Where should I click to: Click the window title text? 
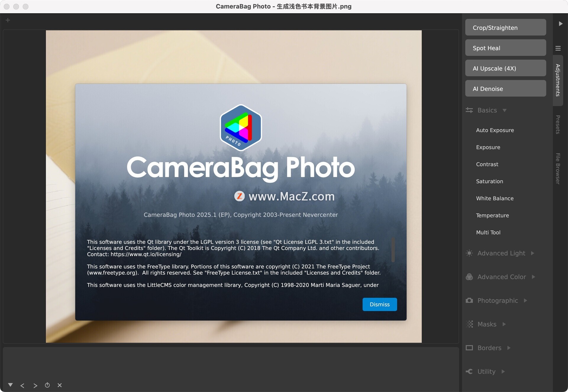pyautogui.click(x=283, y=7)
